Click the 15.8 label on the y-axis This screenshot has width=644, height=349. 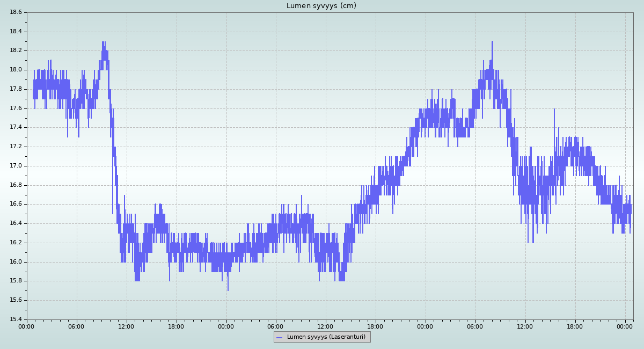pyautogui.click(x=16, y=281)
